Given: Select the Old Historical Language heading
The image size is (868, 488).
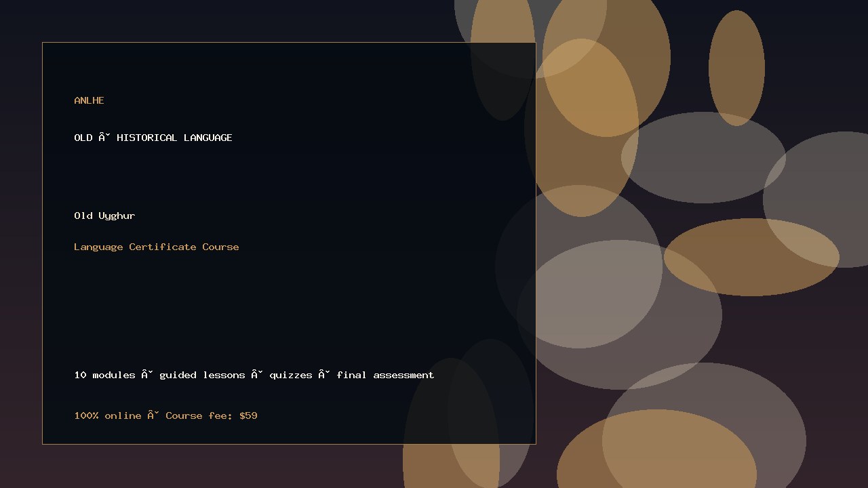Looking at the screenshot, I should coord(153,138).
